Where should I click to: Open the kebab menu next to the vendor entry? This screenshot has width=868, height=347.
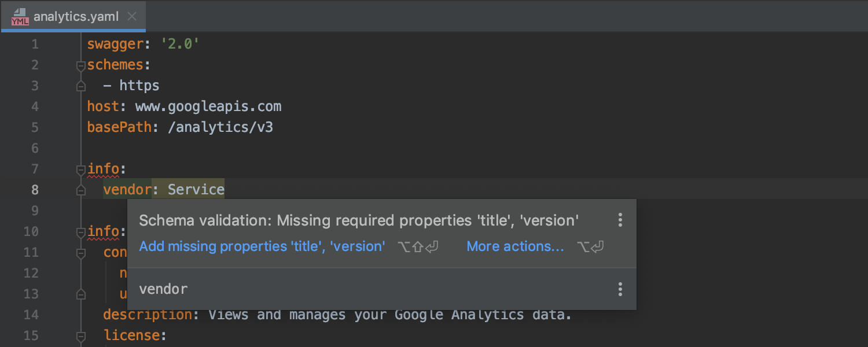click(x=620, y=289)
